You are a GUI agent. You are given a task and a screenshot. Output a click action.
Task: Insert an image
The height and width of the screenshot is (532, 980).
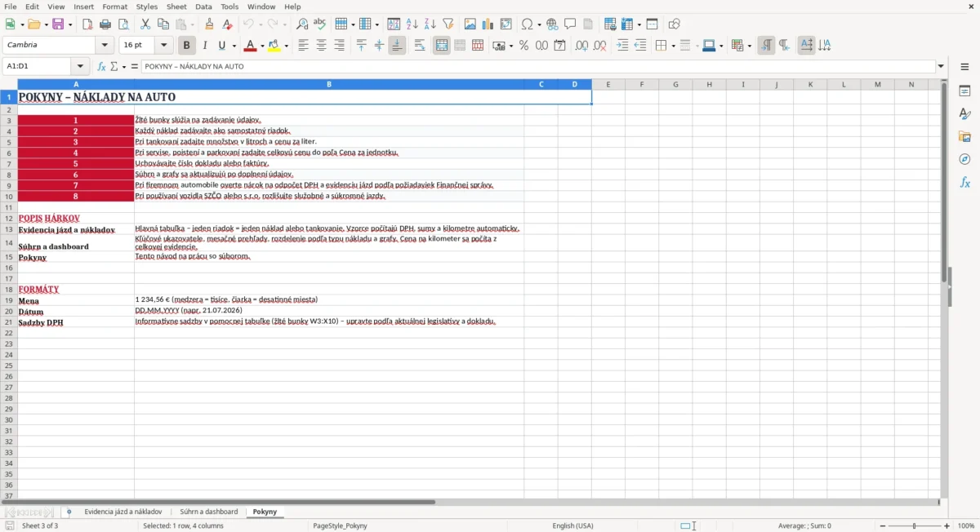pos(470,24)
